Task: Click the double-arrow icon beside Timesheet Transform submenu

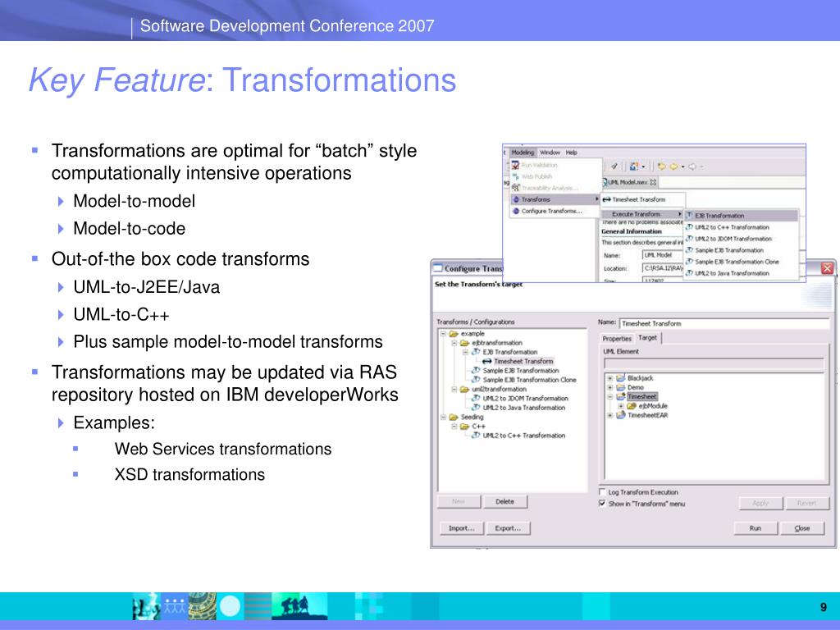Action: click(x=606, y=200)
